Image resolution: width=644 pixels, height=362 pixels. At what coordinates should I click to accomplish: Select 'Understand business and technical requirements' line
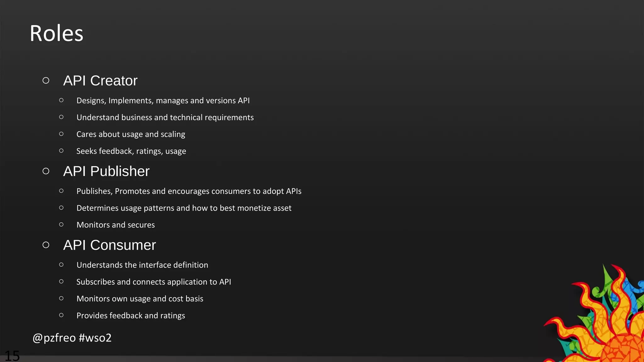coord(165,118)
